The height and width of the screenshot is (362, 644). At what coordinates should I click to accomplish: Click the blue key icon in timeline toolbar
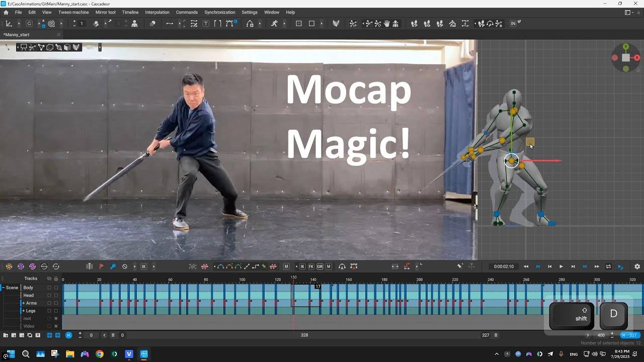pyautogui.click(x=113, y=266)
